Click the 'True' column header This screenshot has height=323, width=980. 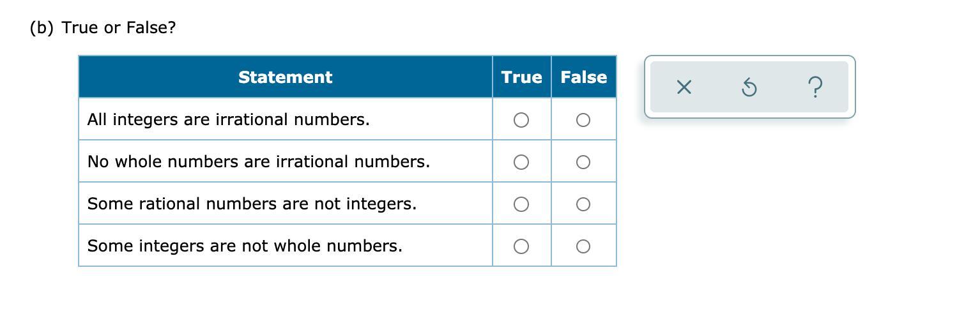522,77
